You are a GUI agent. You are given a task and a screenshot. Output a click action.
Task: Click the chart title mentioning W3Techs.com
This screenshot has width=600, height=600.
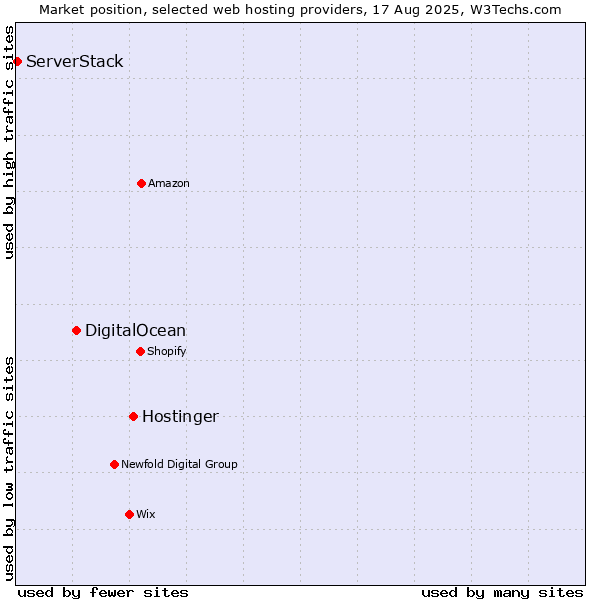(x=300, y=10)
